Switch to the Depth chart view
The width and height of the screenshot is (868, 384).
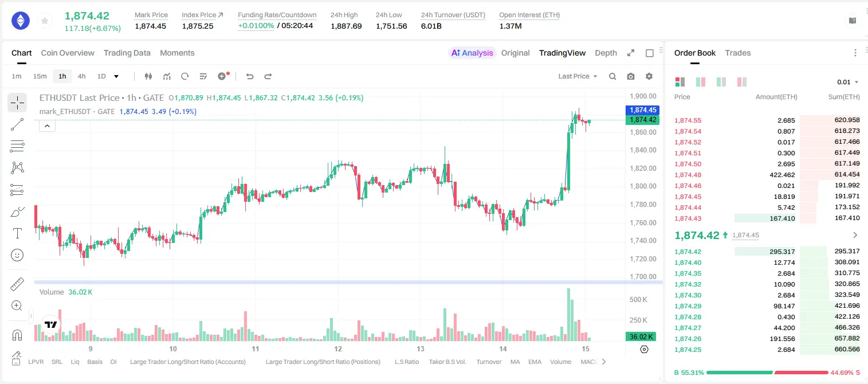coord(606,53)
